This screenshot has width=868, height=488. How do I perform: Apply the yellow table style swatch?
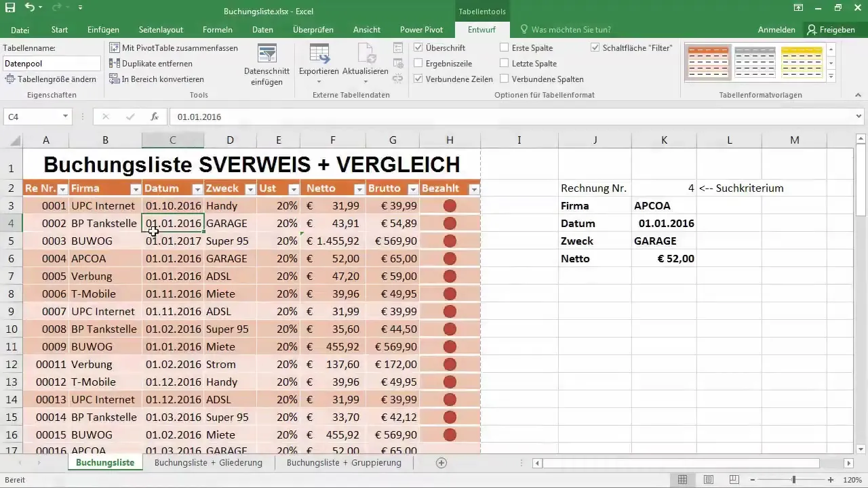click(802, 62)
